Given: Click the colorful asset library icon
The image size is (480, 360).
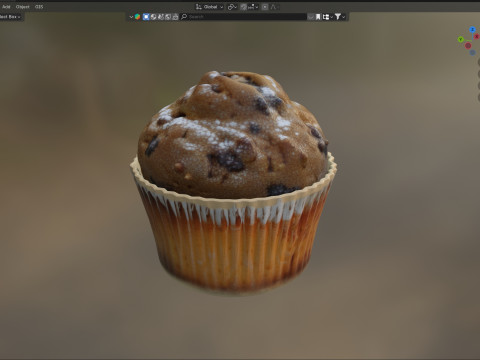Looking at the screenshot, I should (137, 17).
